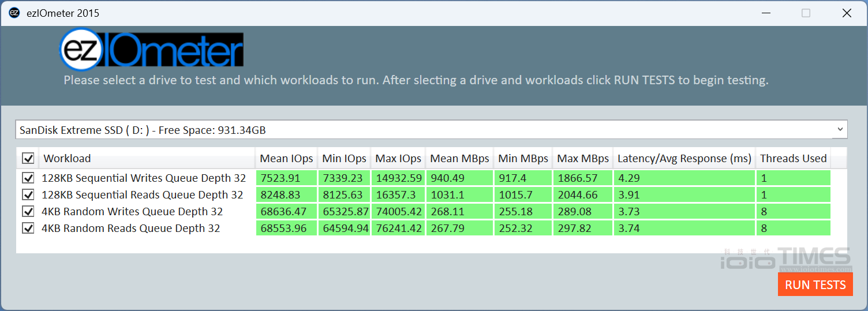The image size is (868, 311).
Task: Maximize the ezIOmeter window
Action: [x=806, y=13]
